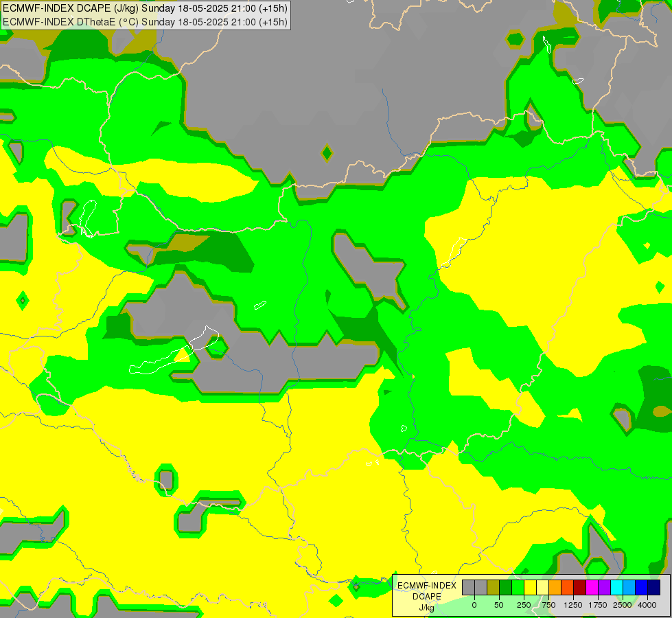Viewport: 672px width, 618px height.
Task: Click the '2500' legend scale label
Action: [623, 605]
